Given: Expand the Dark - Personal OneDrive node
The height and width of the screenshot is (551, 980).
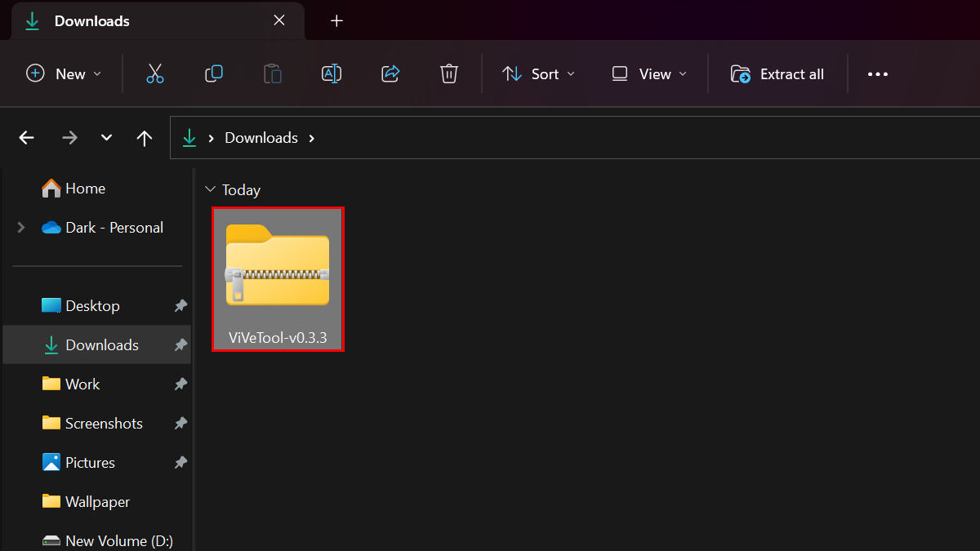Looking at the screenshot, I should 21,228.
